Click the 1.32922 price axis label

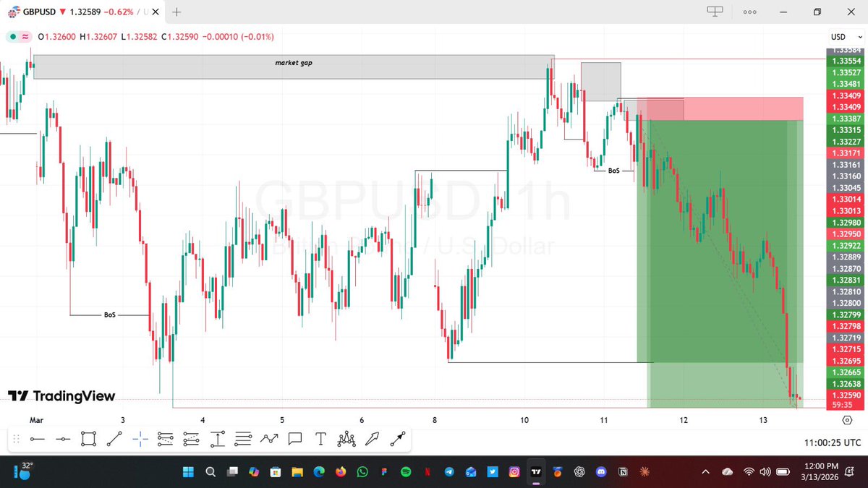(x=846, y=246)
